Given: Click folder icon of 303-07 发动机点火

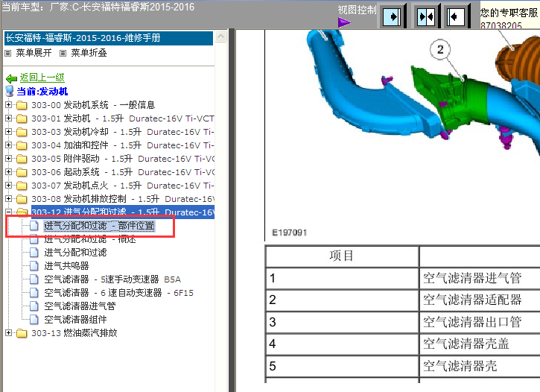Looking at the screenshot, I should tap(22, 186).
